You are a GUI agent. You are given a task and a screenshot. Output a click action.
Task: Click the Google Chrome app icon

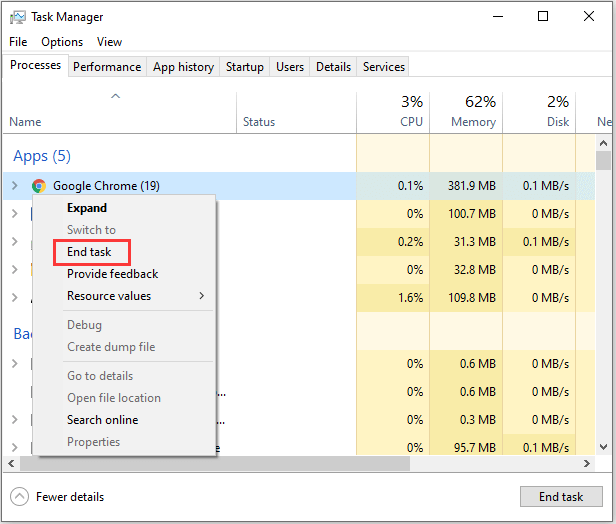point(39,186)
